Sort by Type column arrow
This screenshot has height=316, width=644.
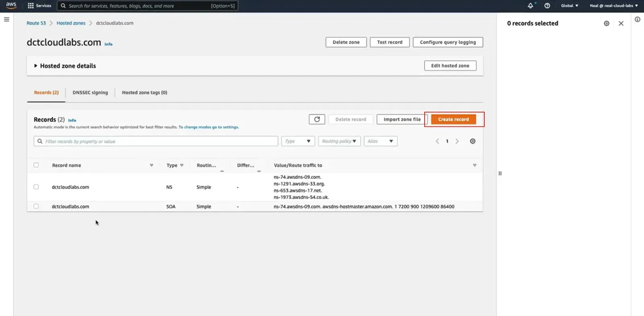[x=182, y=165]
